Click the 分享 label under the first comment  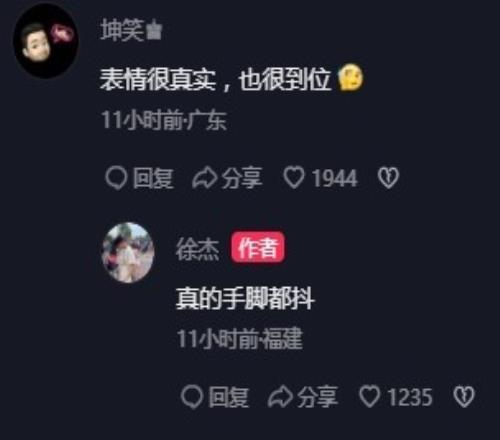242,178
